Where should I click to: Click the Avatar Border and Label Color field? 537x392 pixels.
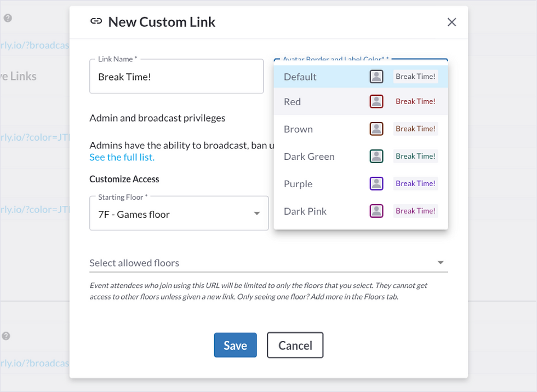pos(361,60)
